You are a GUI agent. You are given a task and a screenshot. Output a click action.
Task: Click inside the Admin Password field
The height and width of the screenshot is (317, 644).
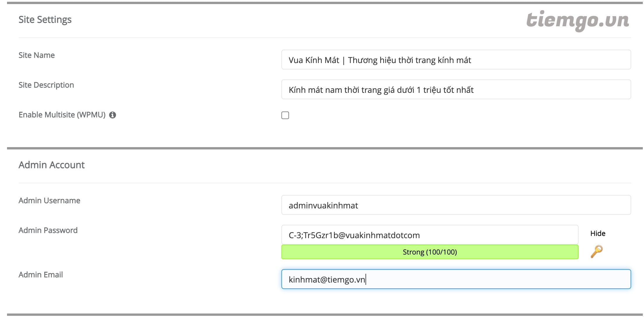(x=429, y=235)
